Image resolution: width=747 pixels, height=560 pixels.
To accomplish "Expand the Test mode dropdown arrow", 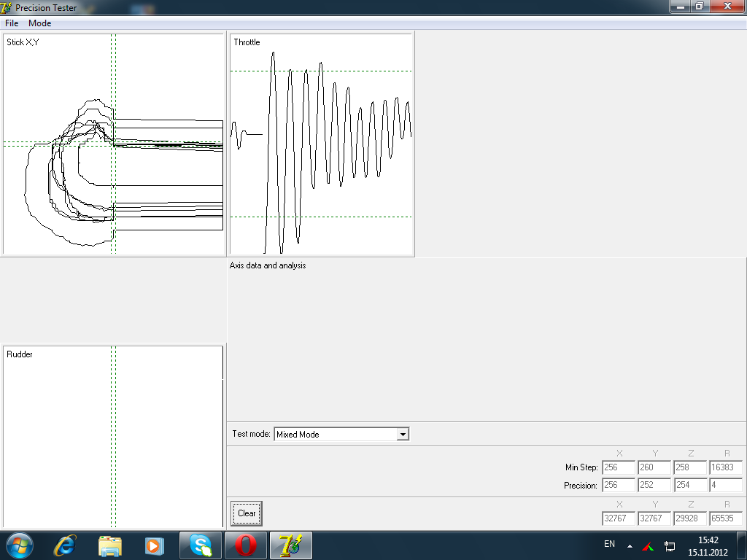I will [403, 435].
